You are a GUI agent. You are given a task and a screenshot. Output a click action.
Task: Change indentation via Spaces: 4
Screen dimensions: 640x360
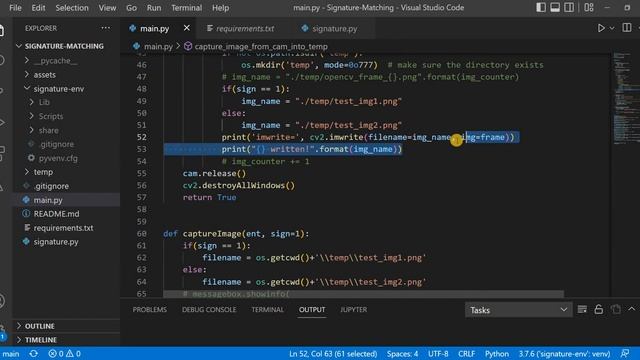[402, 354]
